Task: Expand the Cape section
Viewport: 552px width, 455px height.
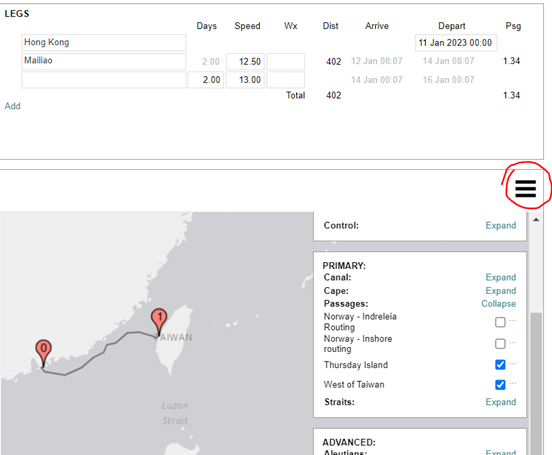Action: coord(501,291)
